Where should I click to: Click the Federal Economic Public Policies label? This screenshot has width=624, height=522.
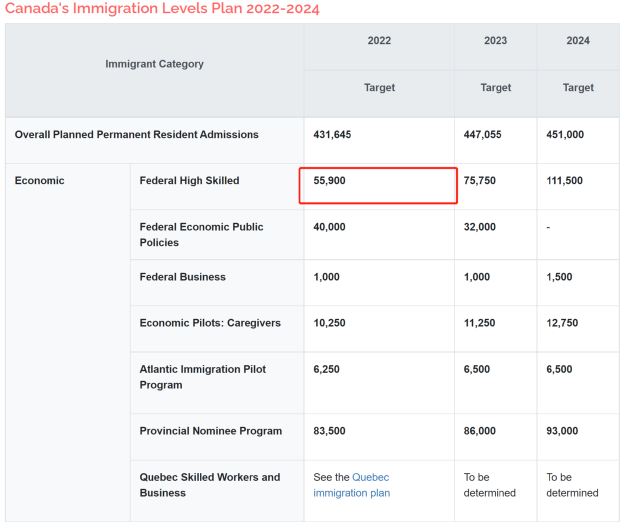coord(201,234)
